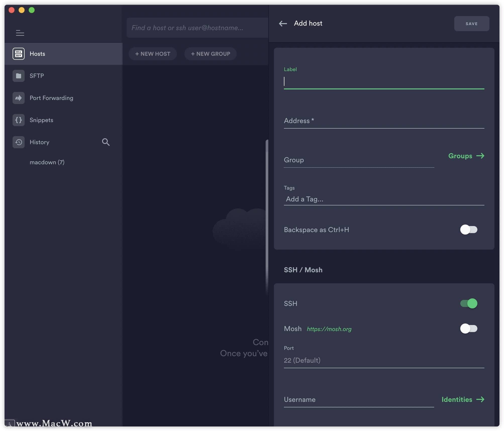Open the Port Forwarding arrow icon
Image resolution: width=504 pixels, height=431 pixels.
point(19,98)
